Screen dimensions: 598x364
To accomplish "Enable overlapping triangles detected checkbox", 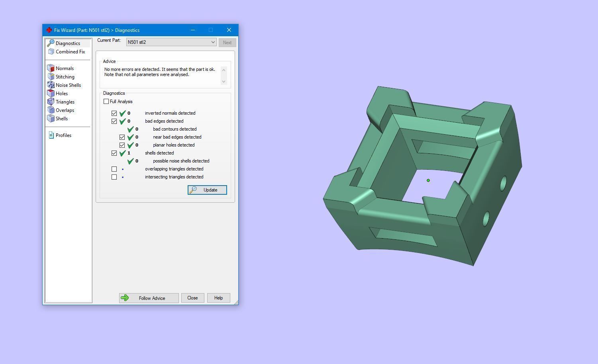I will pos(114,169).
